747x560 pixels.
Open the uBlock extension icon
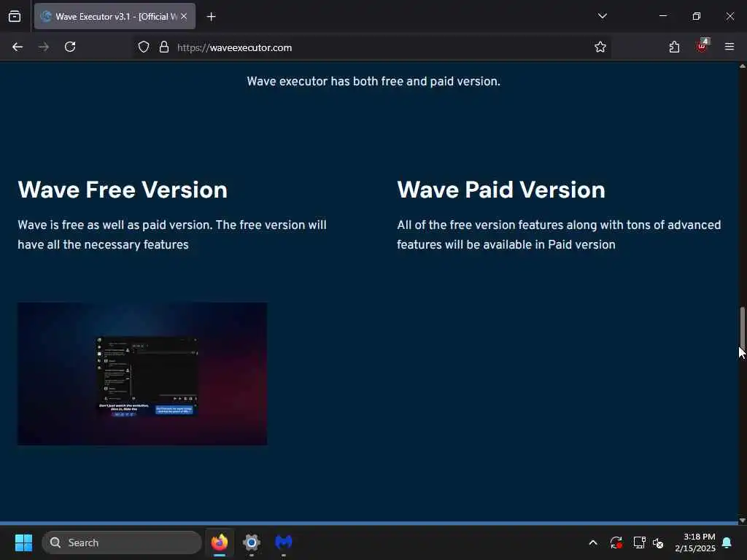(703, 46)
